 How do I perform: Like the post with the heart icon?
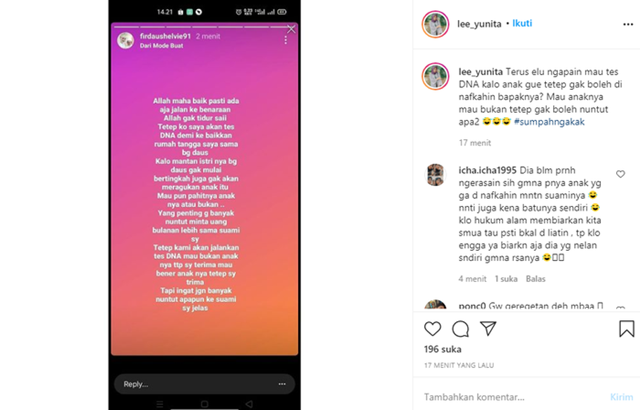[x=432, y=329]
